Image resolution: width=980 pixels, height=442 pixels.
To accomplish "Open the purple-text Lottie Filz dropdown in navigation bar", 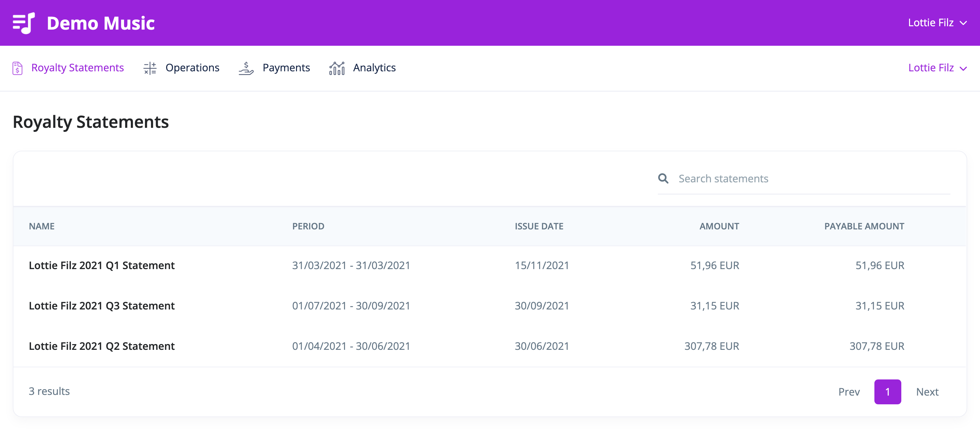I will pyautogui.click(x=937, y=68).
